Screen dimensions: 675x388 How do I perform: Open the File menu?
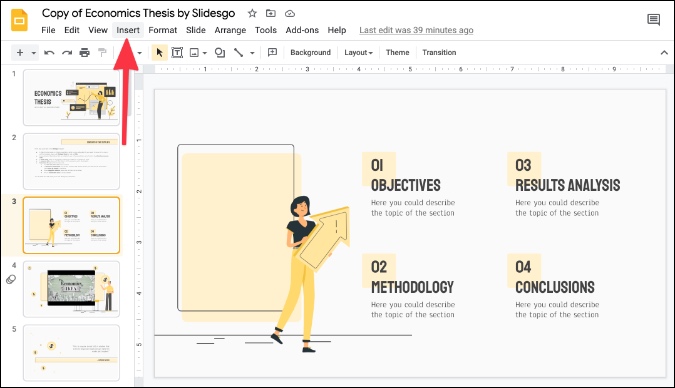coord(48,30)
